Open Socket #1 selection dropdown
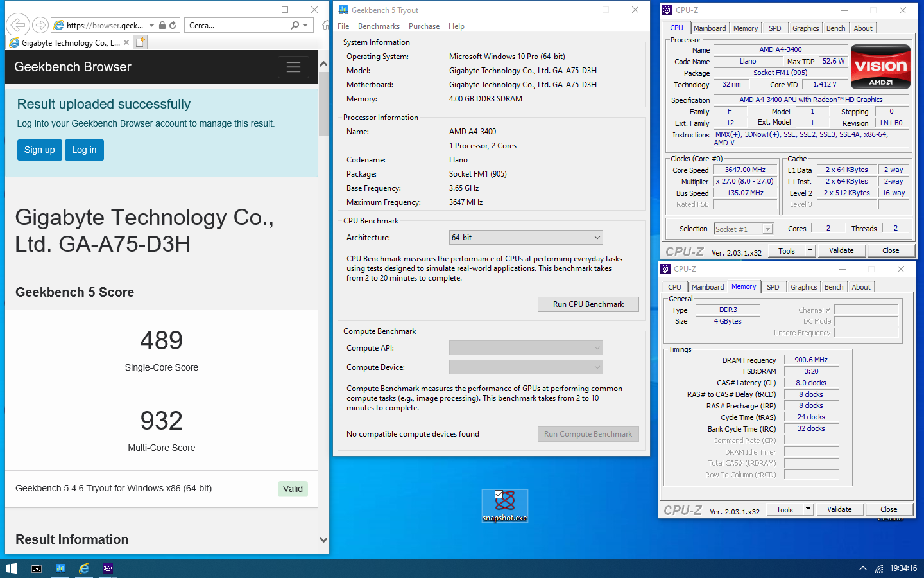The height and width of the screenshot is (578, 924). (743, 229)
